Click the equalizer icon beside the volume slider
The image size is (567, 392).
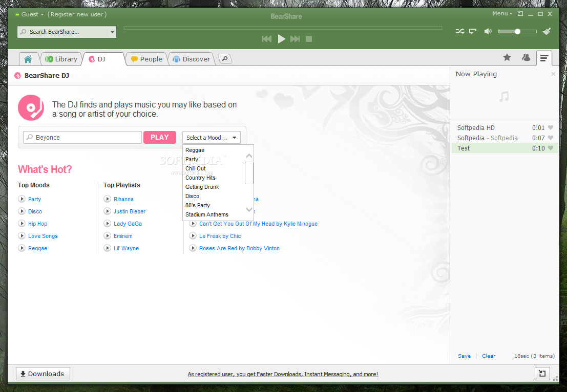pos(547,31)
